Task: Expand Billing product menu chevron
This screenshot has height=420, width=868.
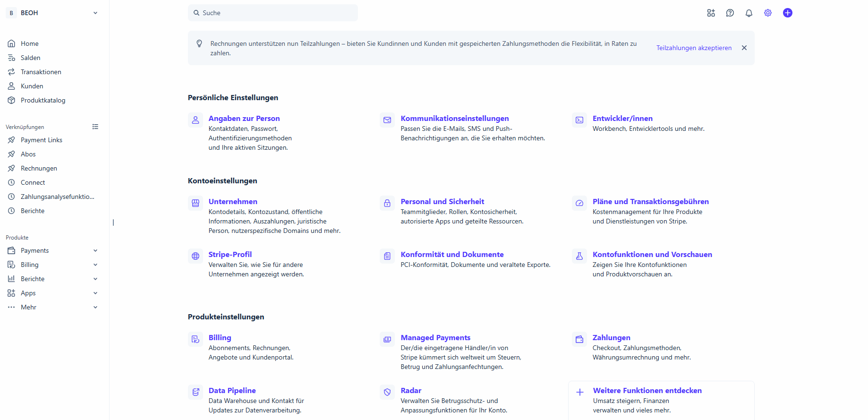Action: pos(95,265)
